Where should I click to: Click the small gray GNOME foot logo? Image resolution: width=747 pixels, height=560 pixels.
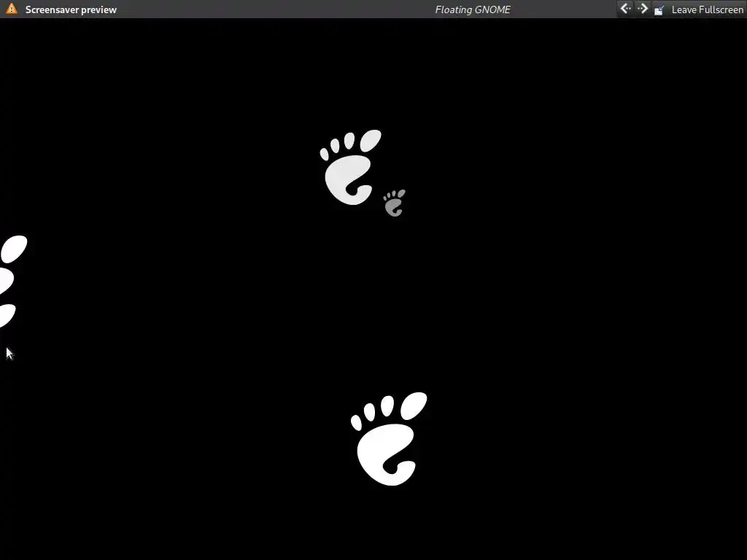coord(395,203)
